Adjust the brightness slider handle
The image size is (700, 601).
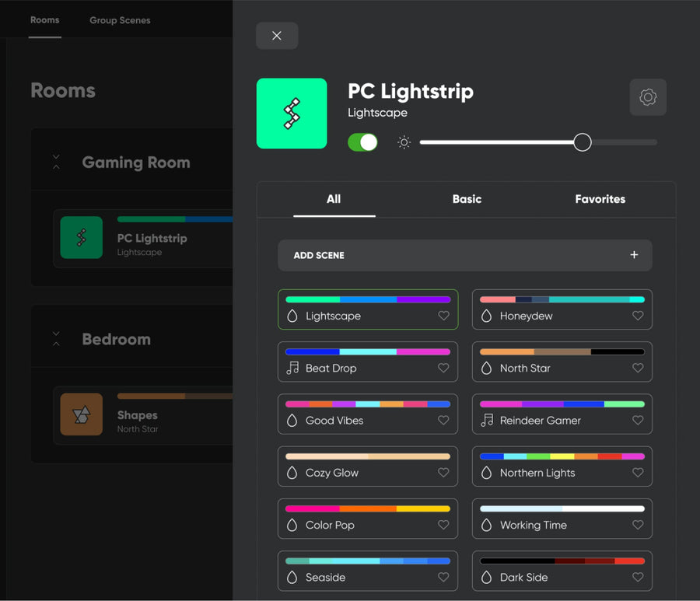click(x=582, y=142)
